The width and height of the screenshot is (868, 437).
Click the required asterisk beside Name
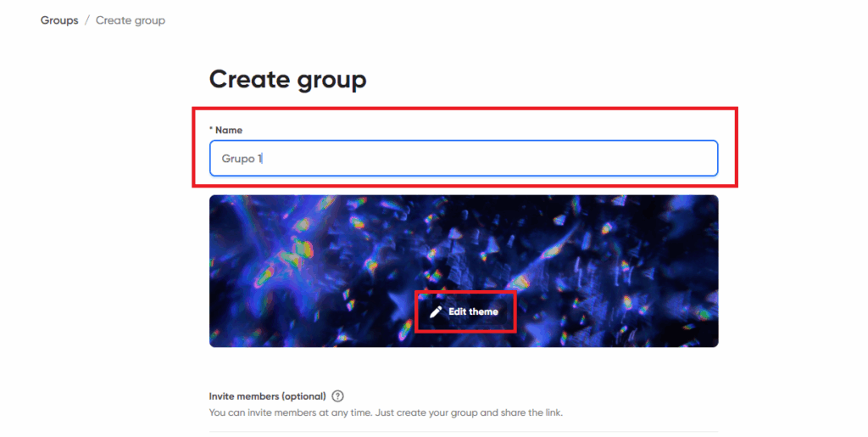pos(211,129)
